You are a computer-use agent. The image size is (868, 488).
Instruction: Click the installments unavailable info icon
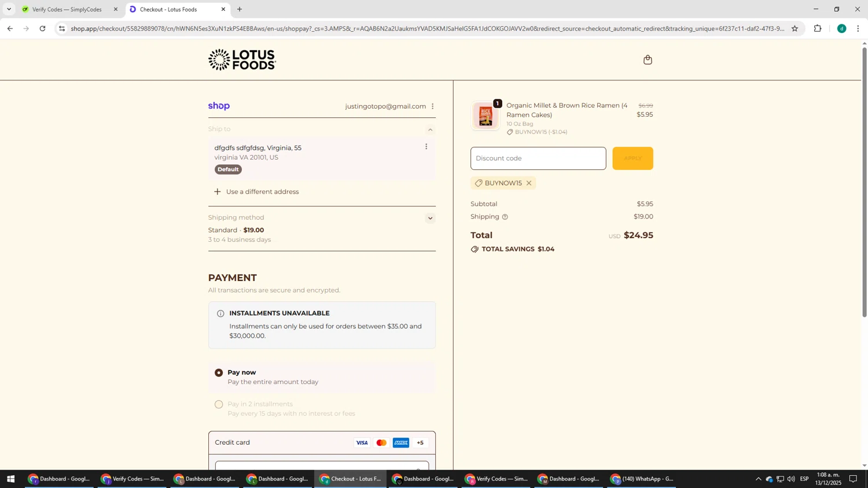click(x=220, y=314)
